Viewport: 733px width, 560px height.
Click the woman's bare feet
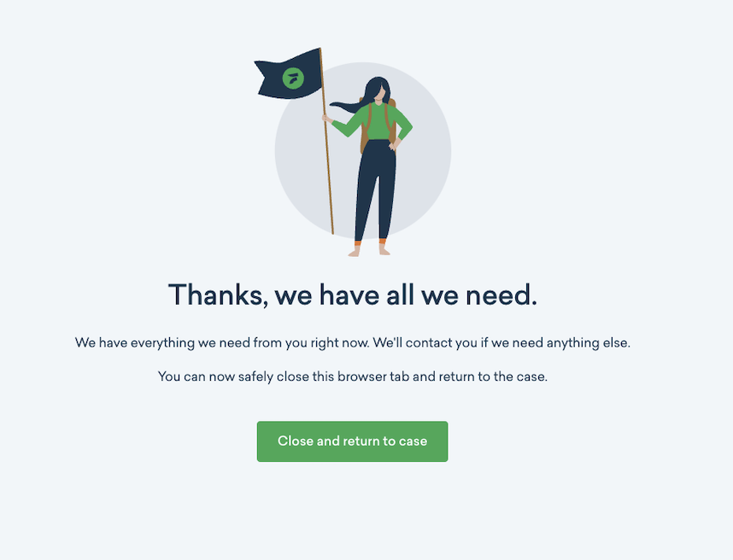[x=369, y=251]
